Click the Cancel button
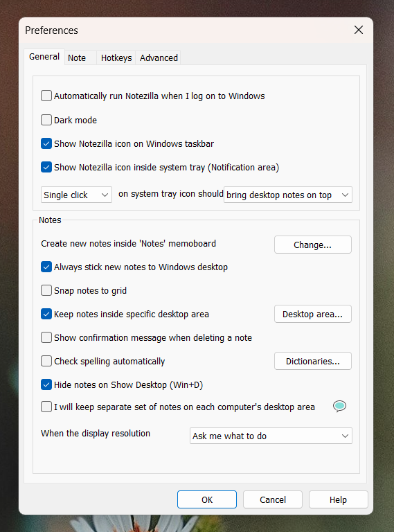This screenshot has height=532, width=394. pos(273,499)
